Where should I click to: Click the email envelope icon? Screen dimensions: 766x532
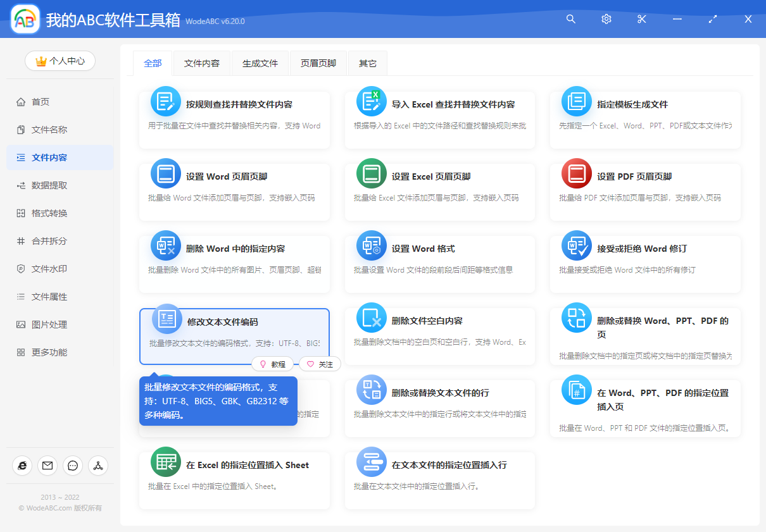click(x=47, y=466)
